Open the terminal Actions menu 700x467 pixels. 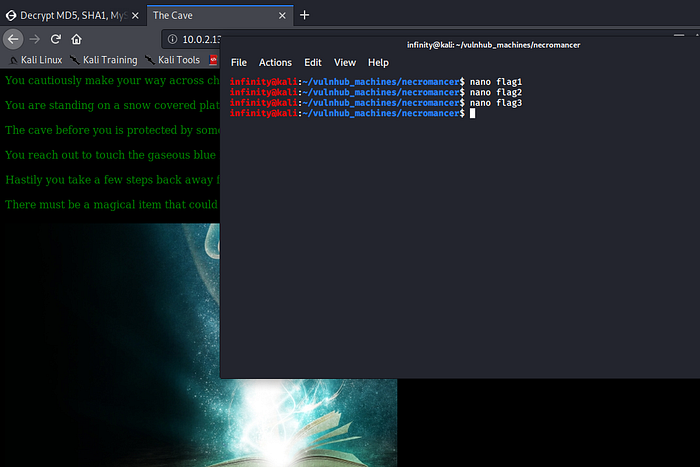point(275,62)
